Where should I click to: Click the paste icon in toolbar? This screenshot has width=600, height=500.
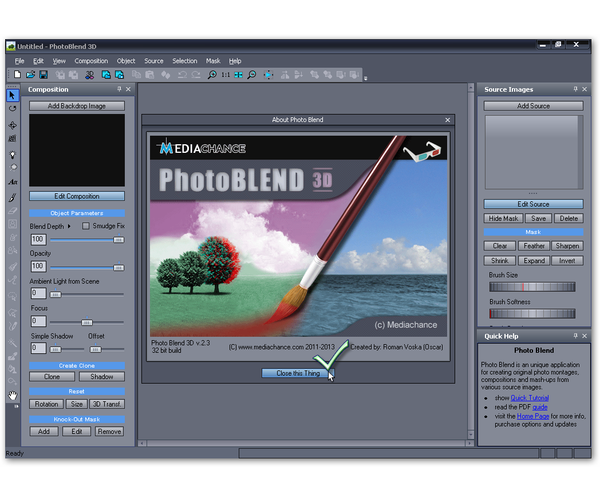(x=150, y=75)
